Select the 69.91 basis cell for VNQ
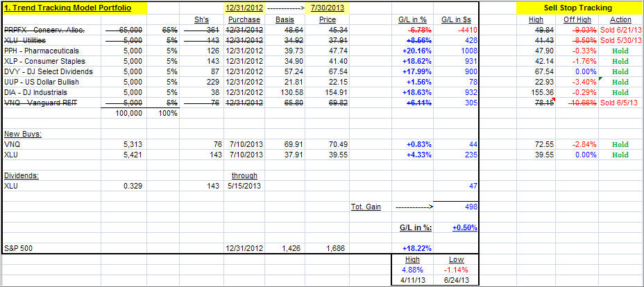The height and width of the screenshot is (287, 644). [x=285, y=144]
